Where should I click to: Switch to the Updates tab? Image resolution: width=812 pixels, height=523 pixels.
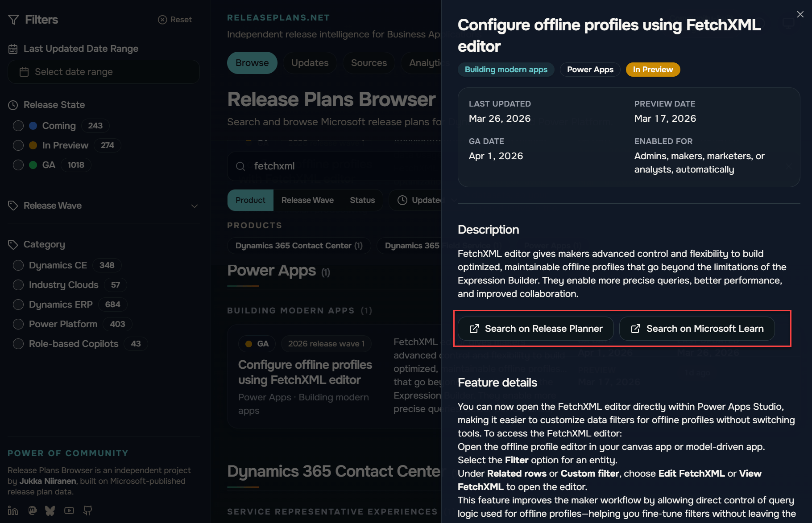pyautogui.click(x=310, y=63)
